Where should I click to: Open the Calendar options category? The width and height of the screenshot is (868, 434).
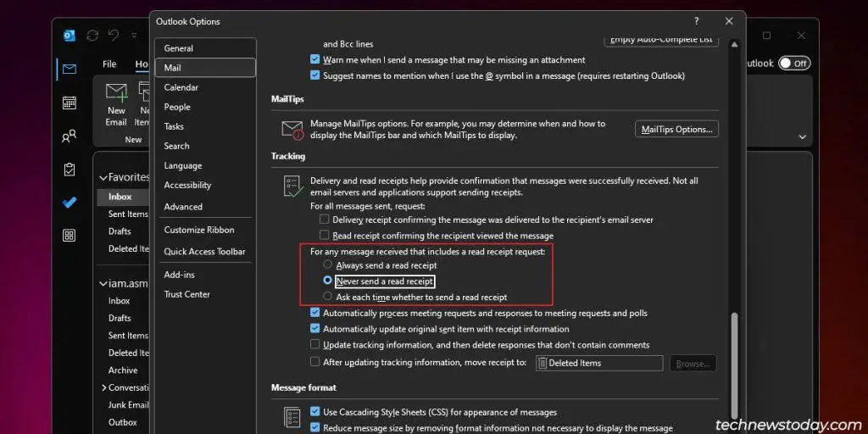(x=205, y=87)
